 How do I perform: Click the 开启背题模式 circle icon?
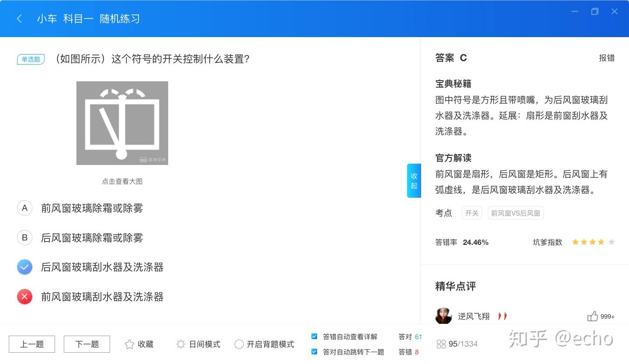pyautogui.click(x=239, y=344)
